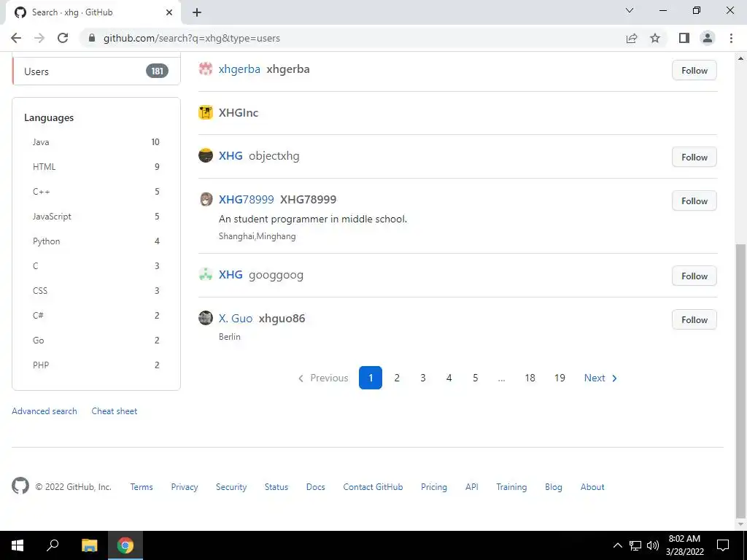Viewport: 747px width, 560px height.
Task: Open XHG profile for googgoog
Action: tap(231, 274)
